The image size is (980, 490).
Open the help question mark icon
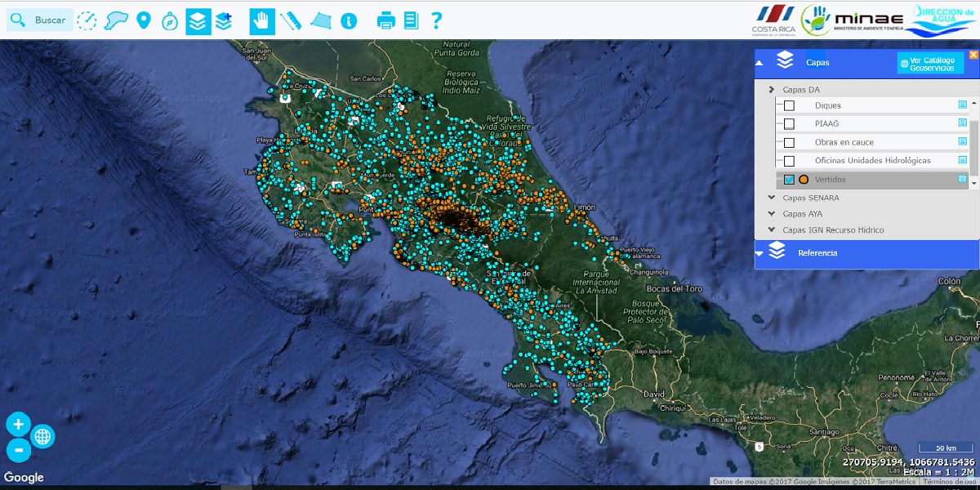tap(437, 20)
